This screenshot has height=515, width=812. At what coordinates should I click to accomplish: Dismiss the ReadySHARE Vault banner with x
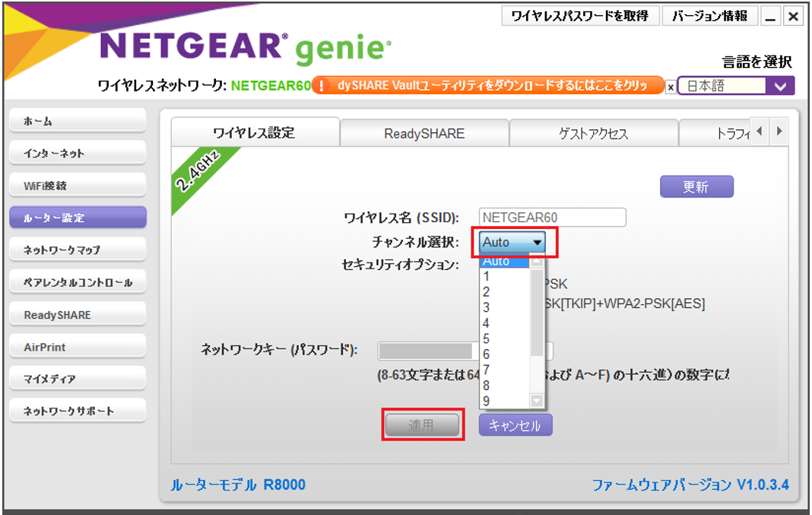[x=671, y=87]
